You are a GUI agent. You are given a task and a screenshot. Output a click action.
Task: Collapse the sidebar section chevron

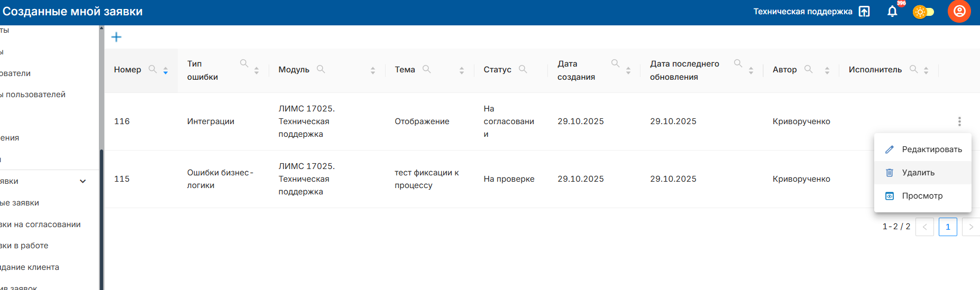(x=83, y=181)
